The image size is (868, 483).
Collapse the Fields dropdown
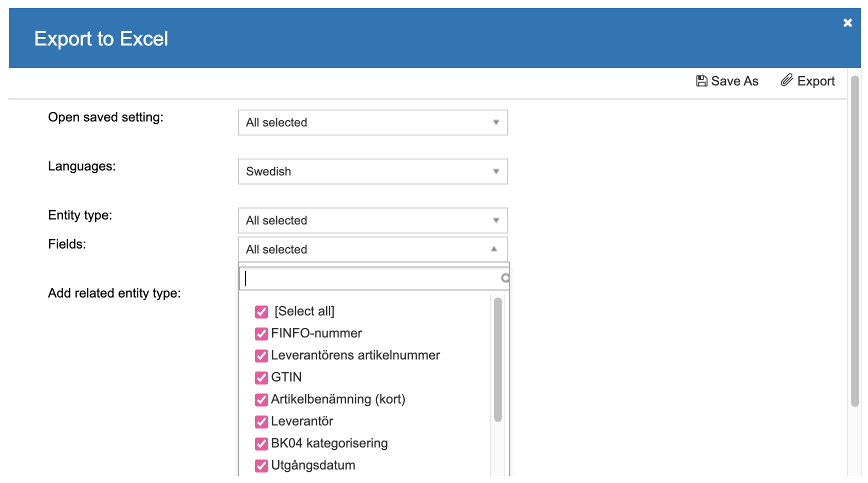372,249
